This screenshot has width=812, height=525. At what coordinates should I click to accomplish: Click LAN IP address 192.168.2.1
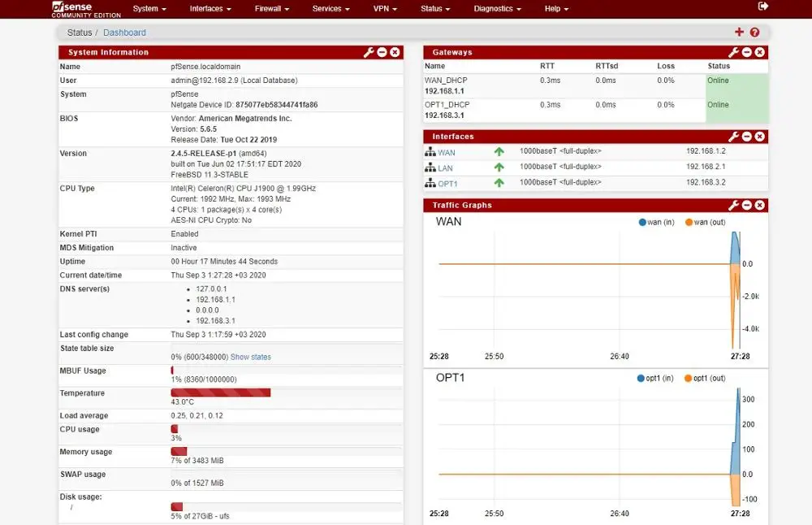[x=706, y=167]
